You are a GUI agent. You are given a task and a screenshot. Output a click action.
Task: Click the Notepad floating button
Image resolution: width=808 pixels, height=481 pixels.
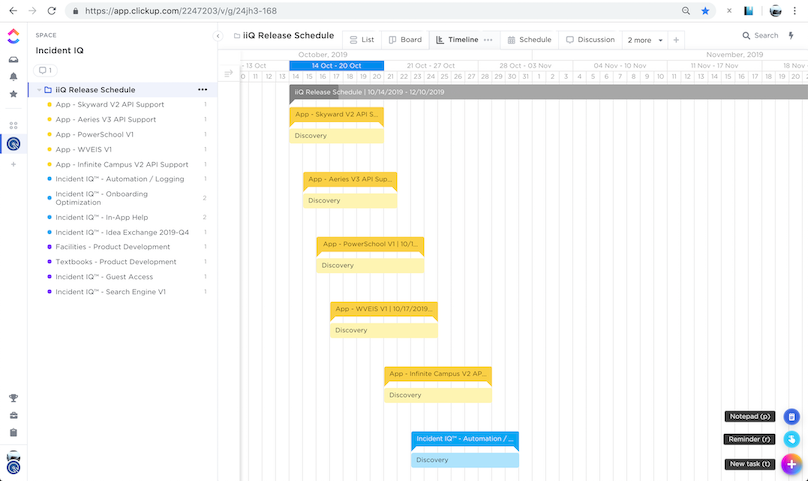point(791,416)
